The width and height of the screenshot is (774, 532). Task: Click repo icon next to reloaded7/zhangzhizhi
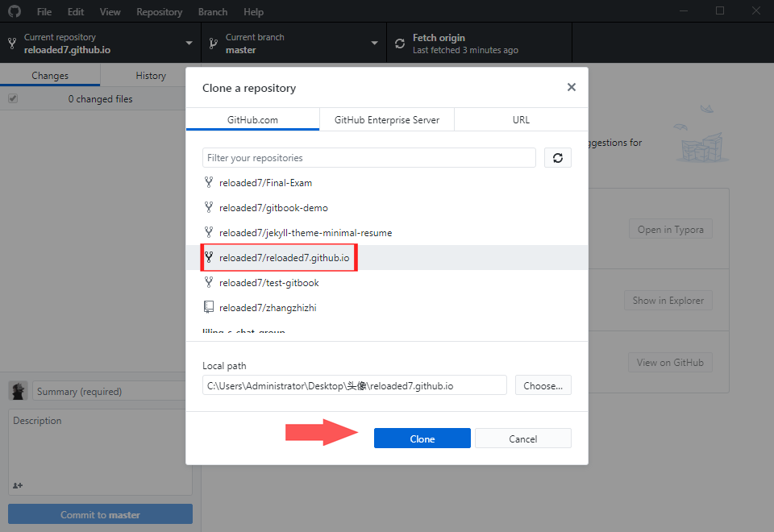point(209,307)
